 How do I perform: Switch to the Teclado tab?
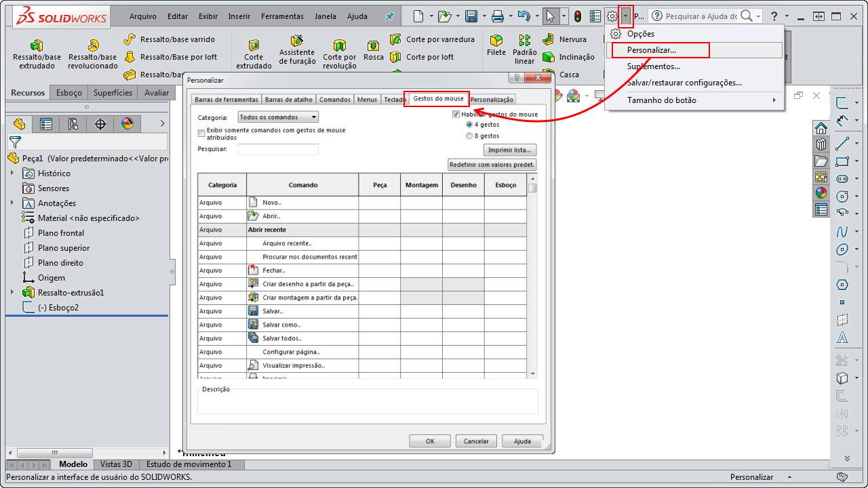(x=394, y=99)
